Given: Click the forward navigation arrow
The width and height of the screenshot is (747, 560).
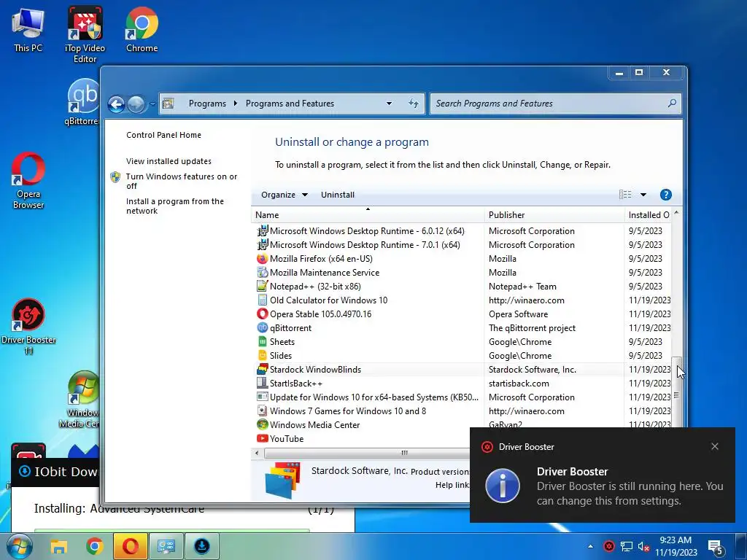Looking at the screenshot, I should [x=136, y=104].
